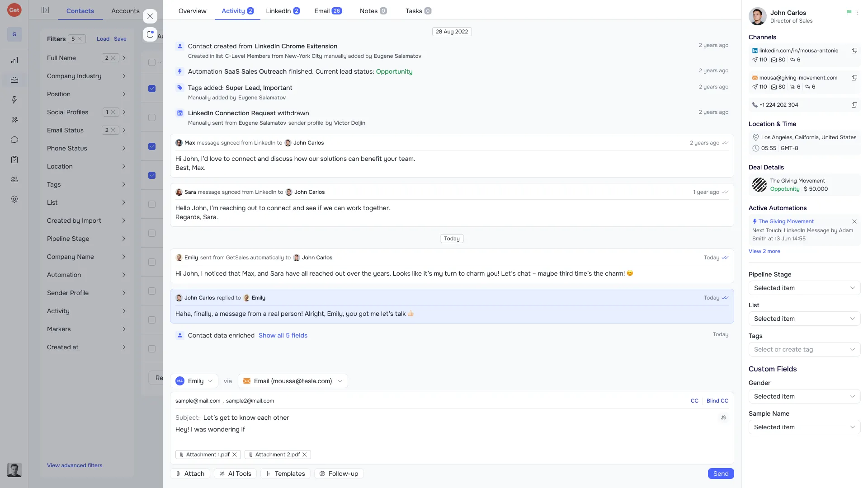This screenshot has width=868, height=488.
Task: Switch to the LinkedIn tab
Action: [283, 11]
